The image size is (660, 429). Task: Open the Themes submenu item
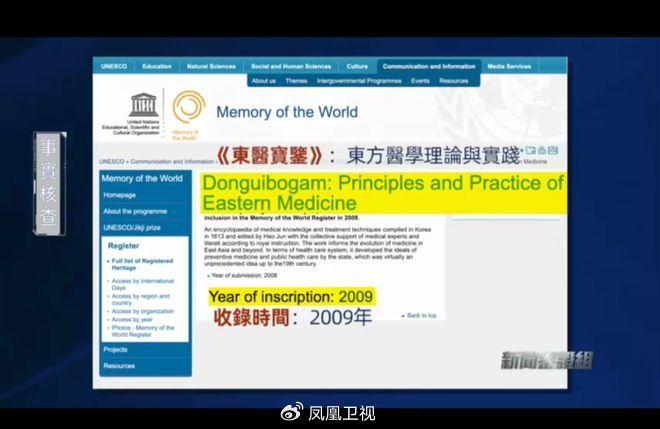click(296, 81)
